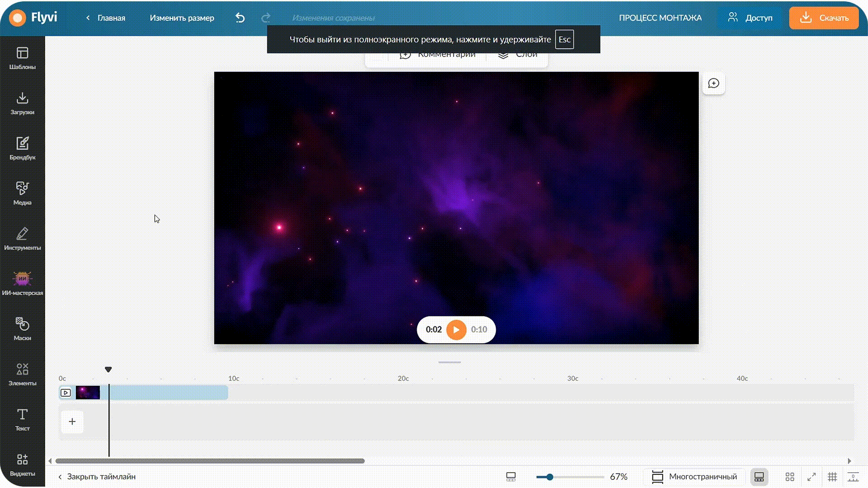
Task: Click the pages layout icon left of the zoom slider
Action: 511,477
